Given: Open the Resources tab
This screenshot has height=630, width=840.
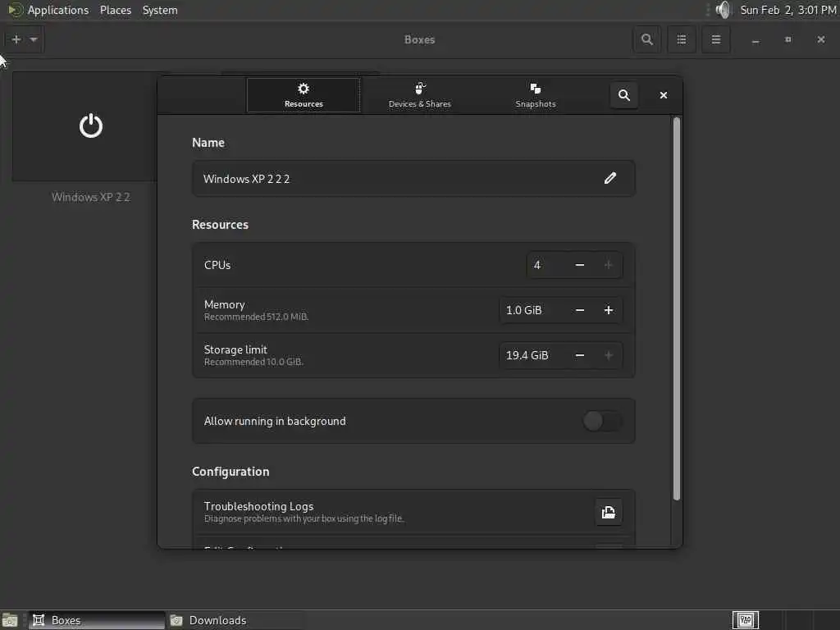Looking at the screenshot, I should (304, 95).
